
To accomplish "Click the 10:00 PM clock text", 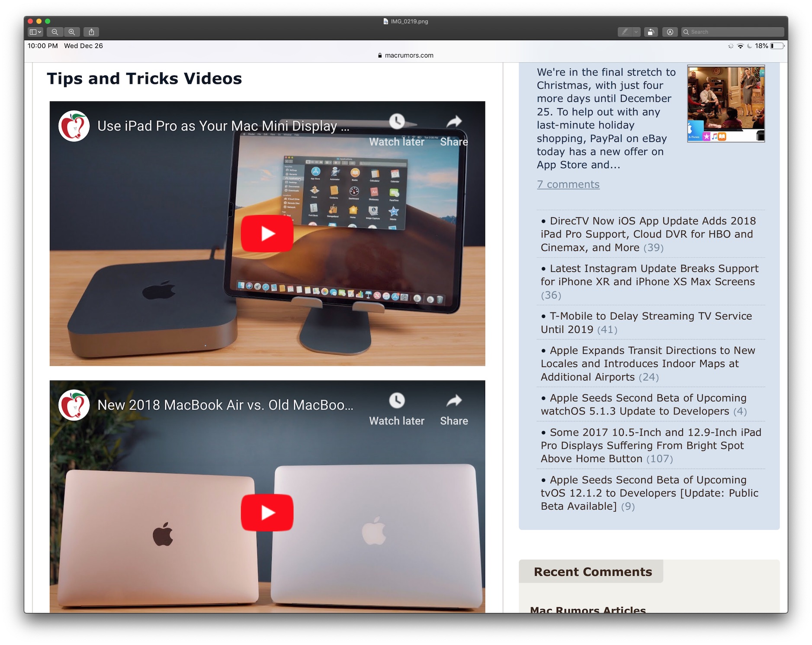I will (43, 46).
